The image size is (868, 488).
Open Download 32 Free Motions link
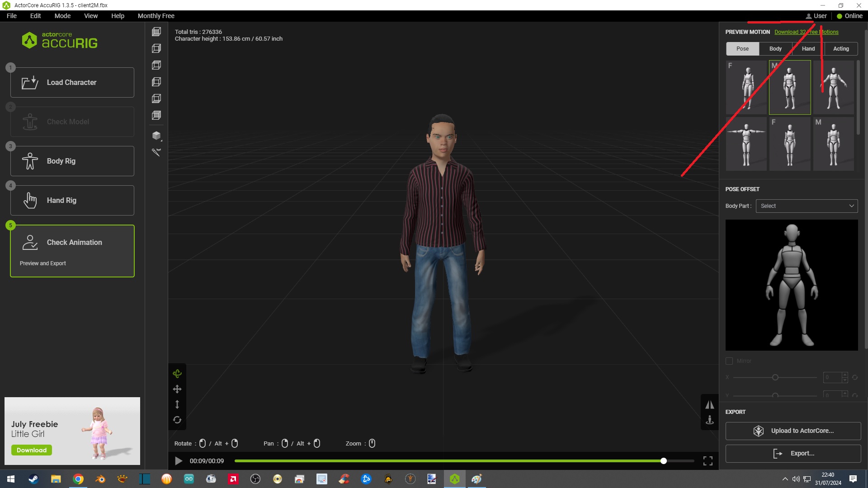tap(806, 32)
